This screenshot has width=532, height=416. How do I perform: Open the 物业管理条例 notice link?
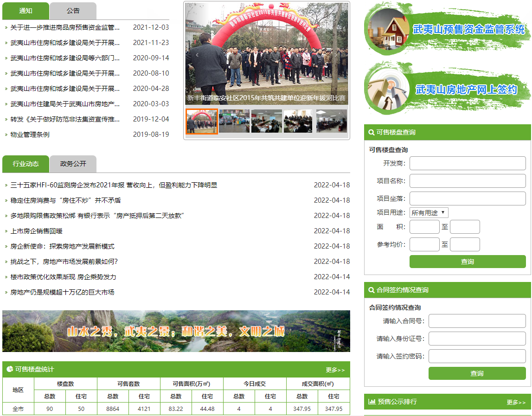(30, 134)
